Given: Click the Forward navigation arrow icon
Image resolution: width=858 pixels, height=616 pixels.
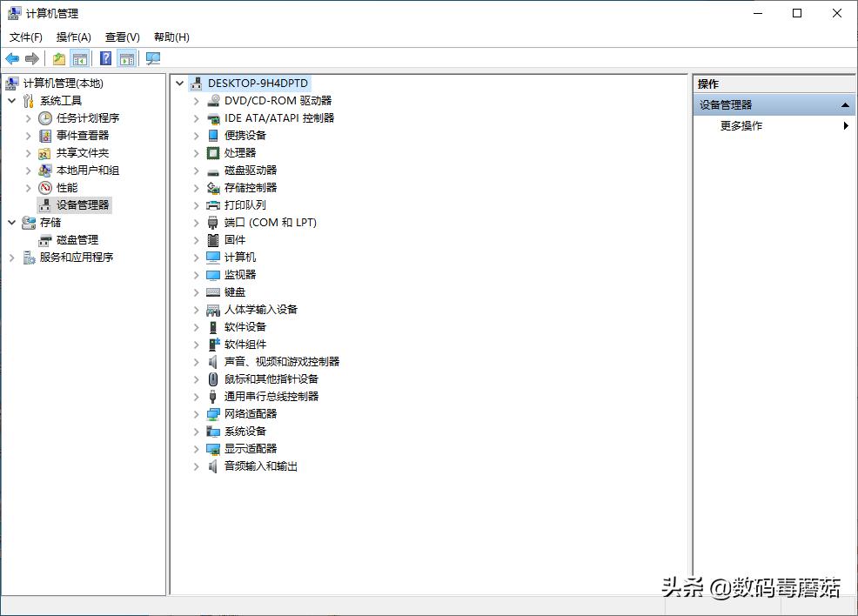Looking at the screenshot, I should [x=33, y=57].
